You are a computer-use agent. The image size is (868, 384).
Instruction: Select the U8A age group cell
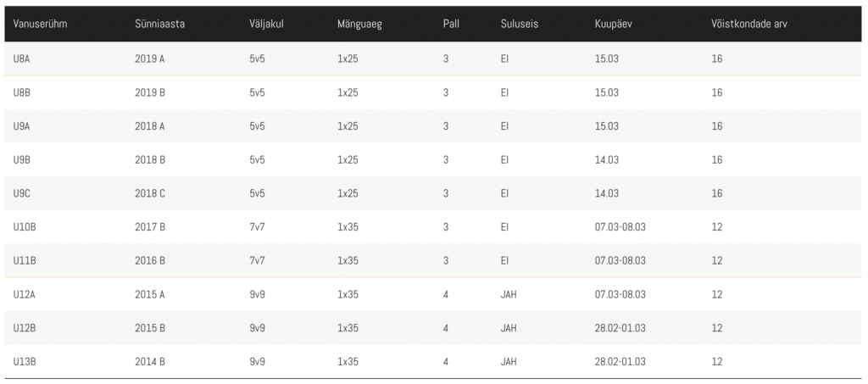(21, 58)
